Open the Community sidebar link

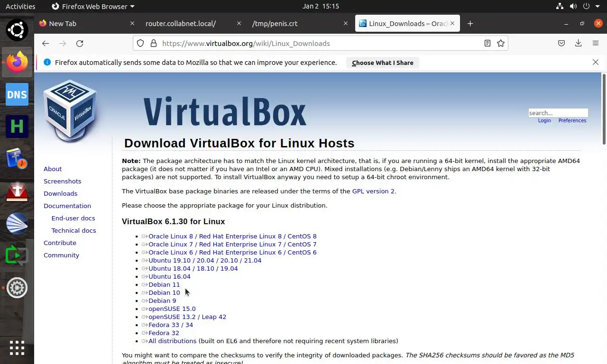click(61, 255)
